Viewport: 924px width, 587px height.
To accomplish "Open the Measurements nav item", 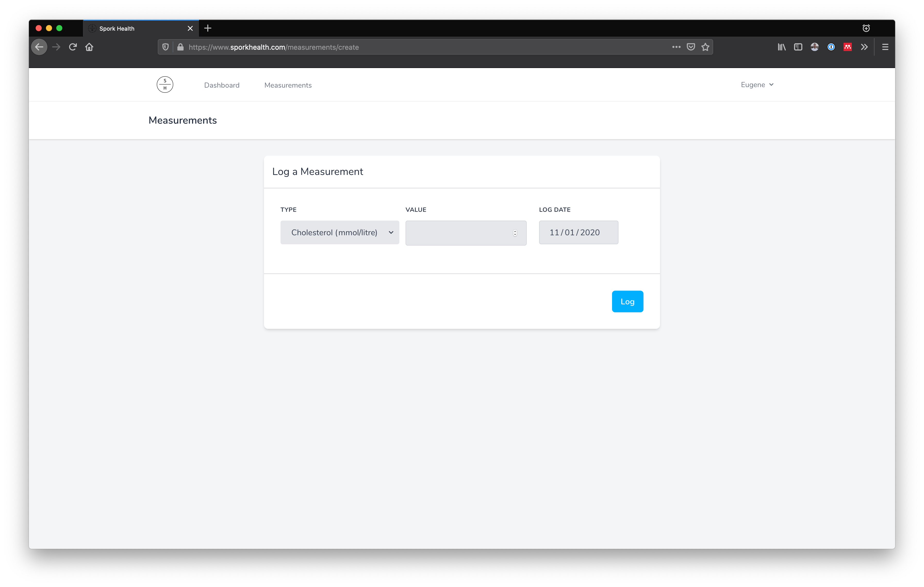I will tap(288, 85).
